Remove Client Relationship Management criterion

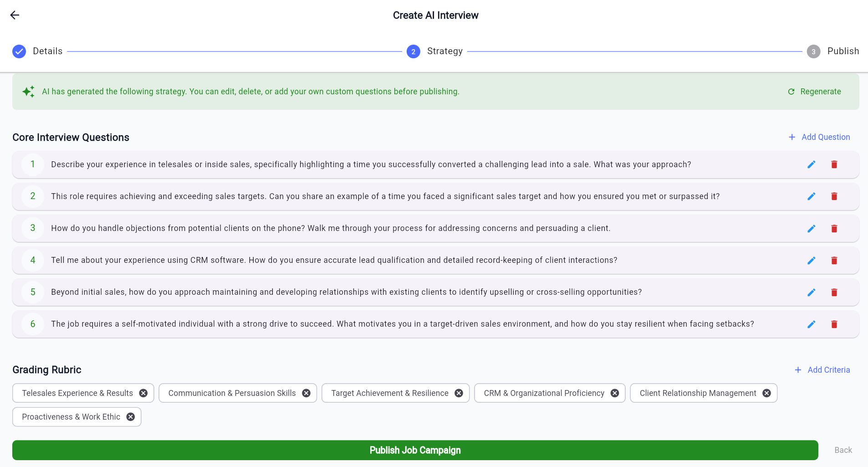click(x=766, y=393)
